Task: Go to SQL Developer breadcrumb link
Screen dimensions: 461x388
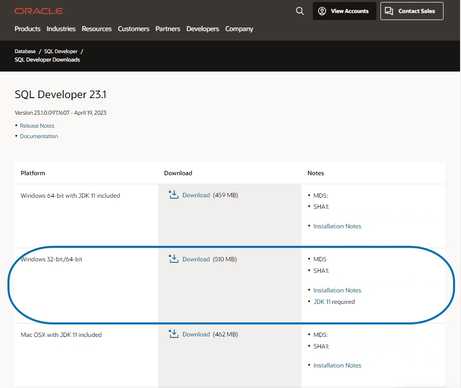Action: click(61, 51)
